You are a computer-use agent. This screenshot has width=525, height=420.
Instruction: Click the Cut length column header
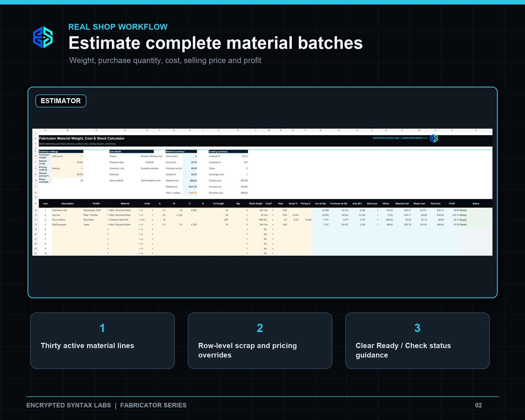tap(218, 204)
